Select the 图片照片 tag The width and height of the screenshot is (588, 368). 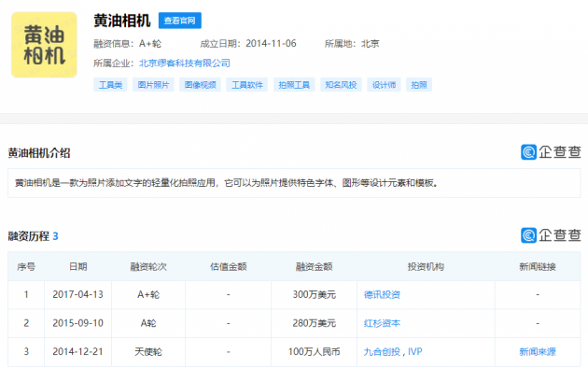coord(153,85)
